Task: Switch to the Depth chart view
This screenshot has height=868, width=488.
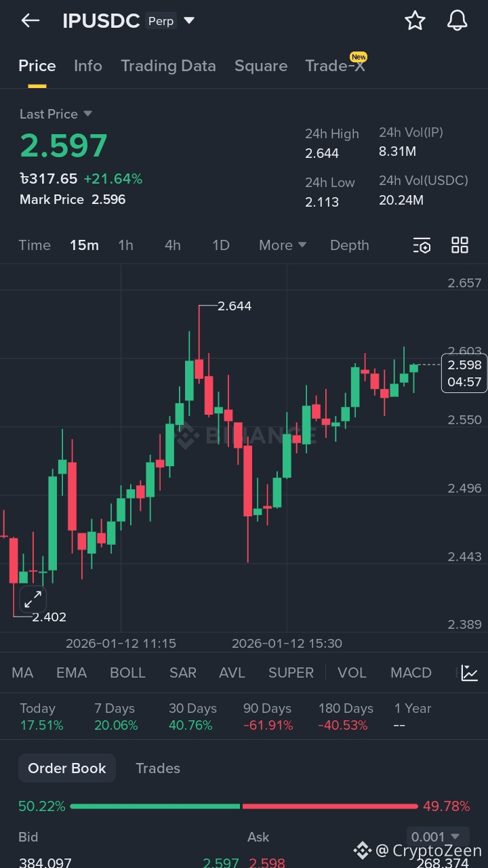Action: click(x=350, y=245)
